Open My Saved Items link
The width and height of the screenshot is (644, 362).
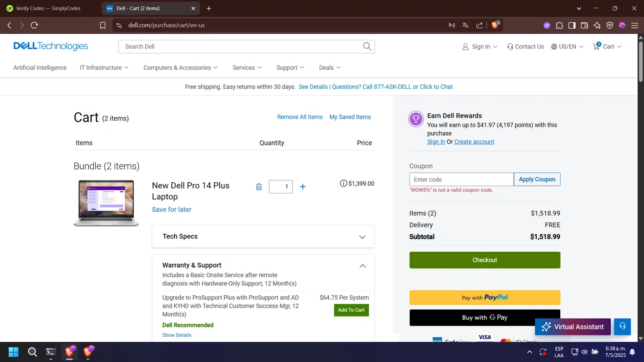[x=350, y=117]
